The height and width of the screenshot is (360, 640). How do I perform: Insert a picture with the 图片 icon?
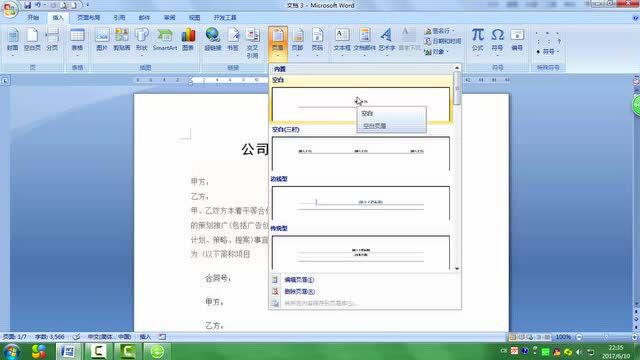(x=102, y=40)
